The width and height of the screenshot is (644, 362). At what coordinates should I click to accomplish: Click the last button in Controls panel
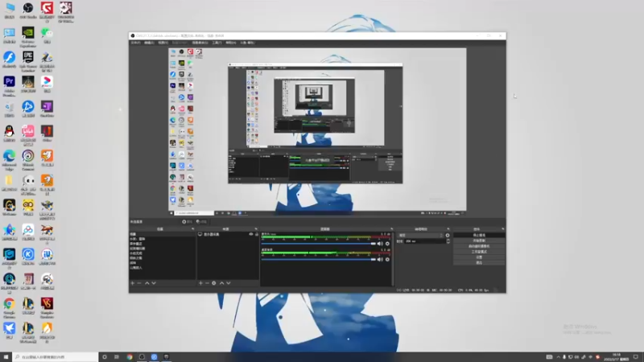click(479, 263)
